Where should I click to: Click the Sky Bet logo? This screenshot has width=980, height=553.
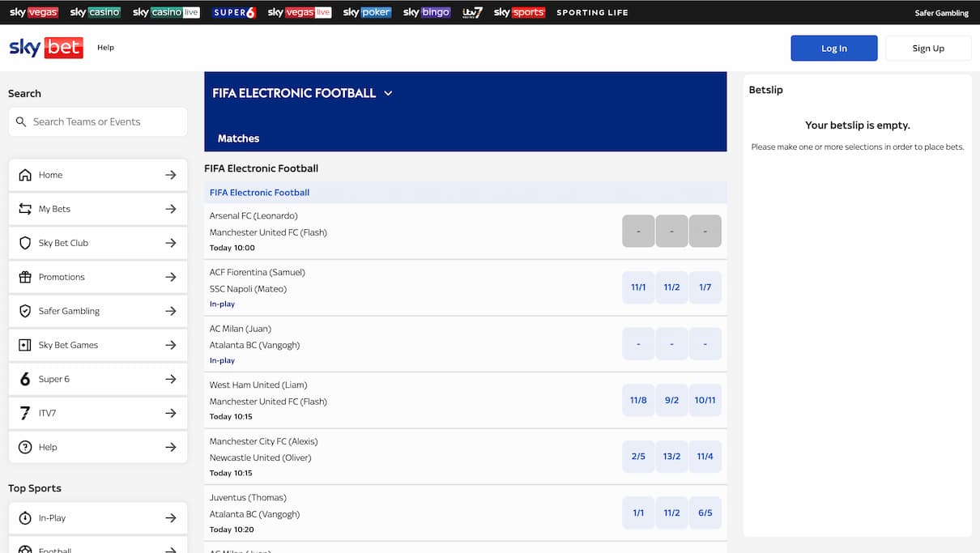(45, 48)
